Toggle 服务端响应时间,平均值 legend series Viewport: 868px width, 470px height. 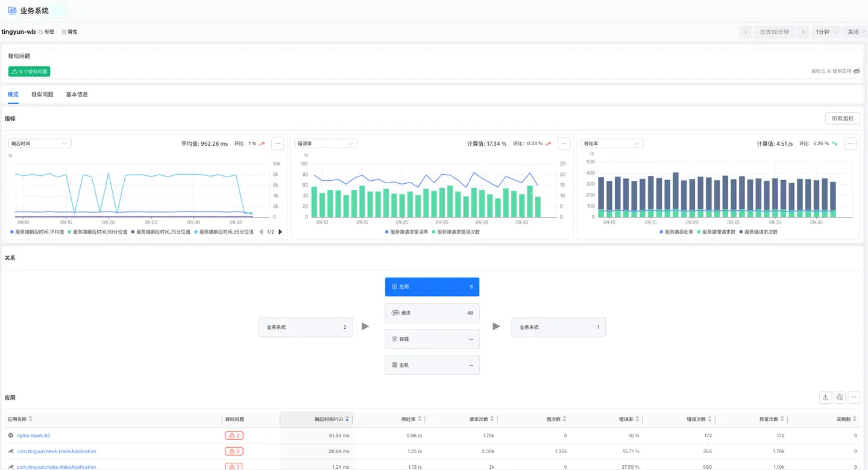click(x=37, y=232)
